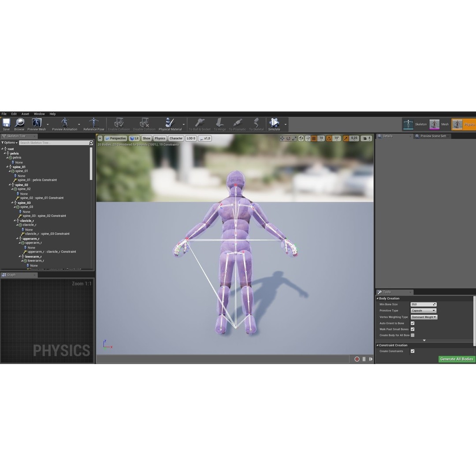Open the Content Browser via Browse
This screenshot has height=476, width=476.
19,124
